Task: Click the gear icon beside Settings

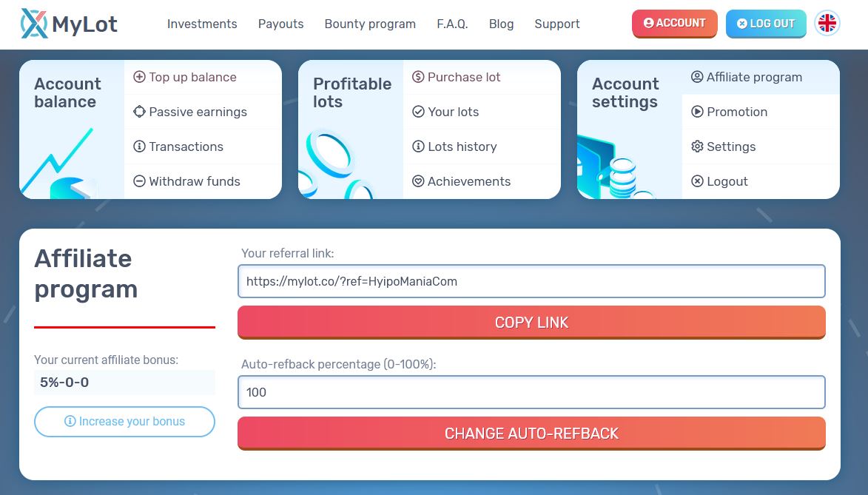Action: click(x=697, y=147)
